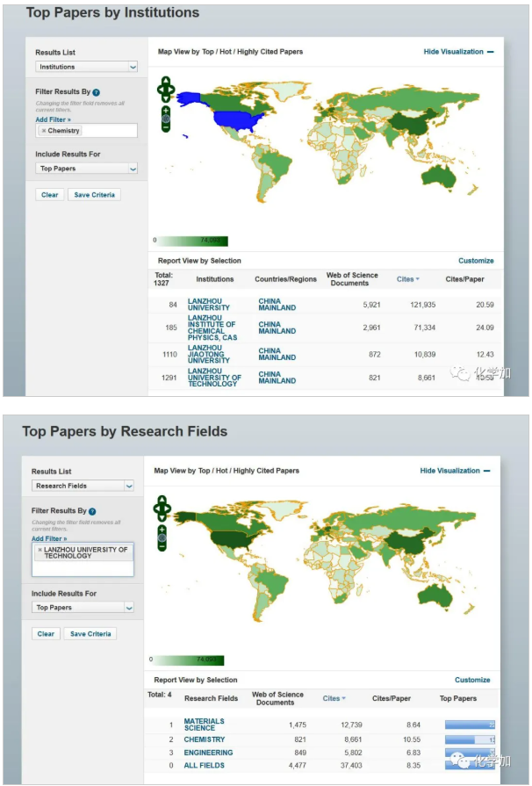
Task: Click the map pan control in the Institutions map
Action: coord(165,88)
